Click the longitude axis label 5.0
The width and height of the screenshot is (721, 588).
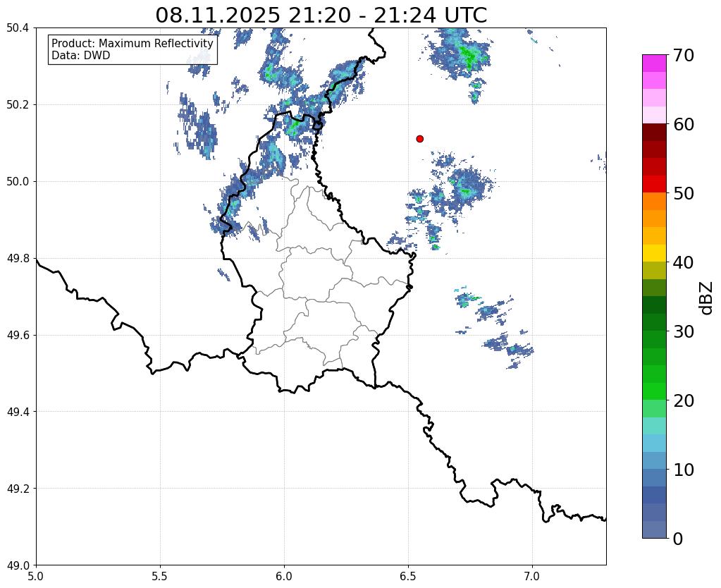(x=36, y=577)
